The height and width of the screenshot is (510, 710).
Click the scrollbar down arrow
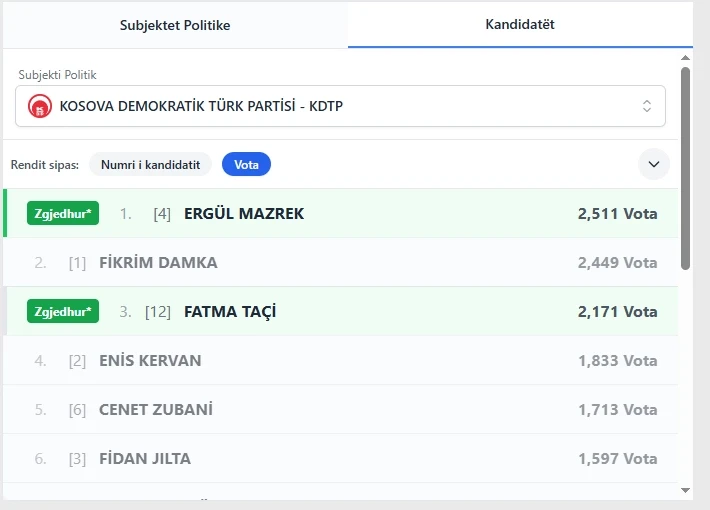[685, 490]
